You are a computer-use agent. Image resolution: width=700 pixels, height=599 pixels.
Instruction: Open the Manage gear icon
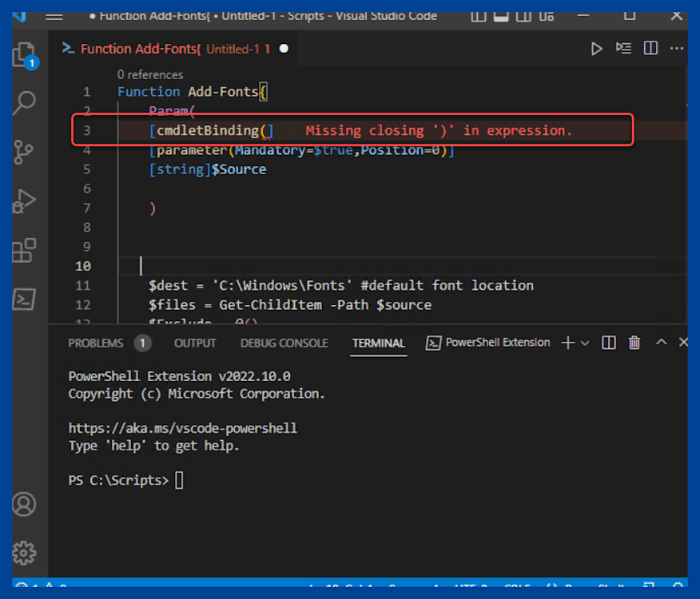24,553
